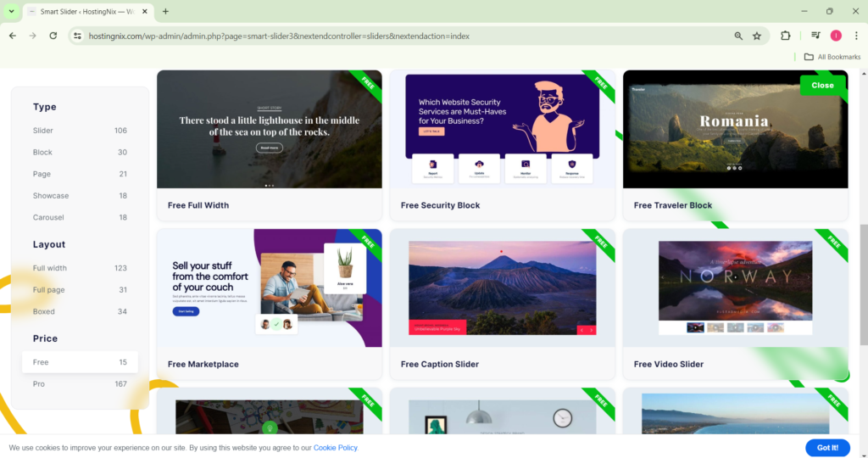
Task: Open the Chrome three-dot menu
Action: click(x=856, y=36)
